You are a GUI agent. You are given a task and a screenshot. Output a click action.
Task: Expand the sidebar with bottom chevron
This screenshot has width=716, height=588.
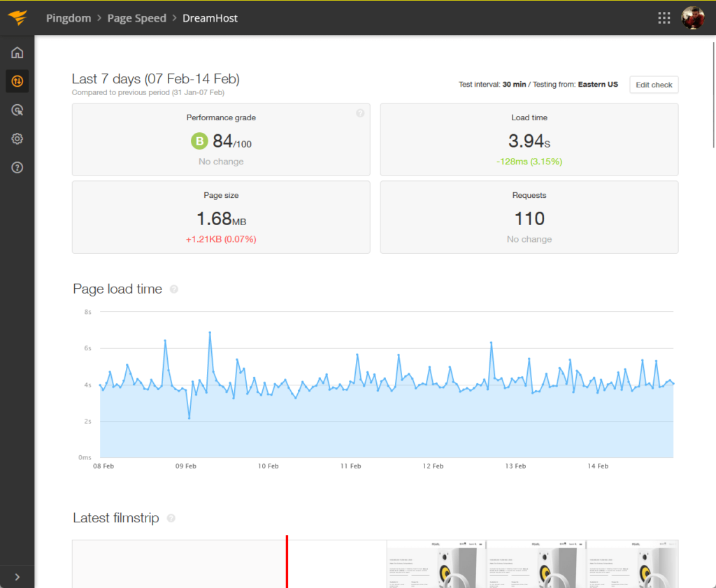tap(17, 577)
